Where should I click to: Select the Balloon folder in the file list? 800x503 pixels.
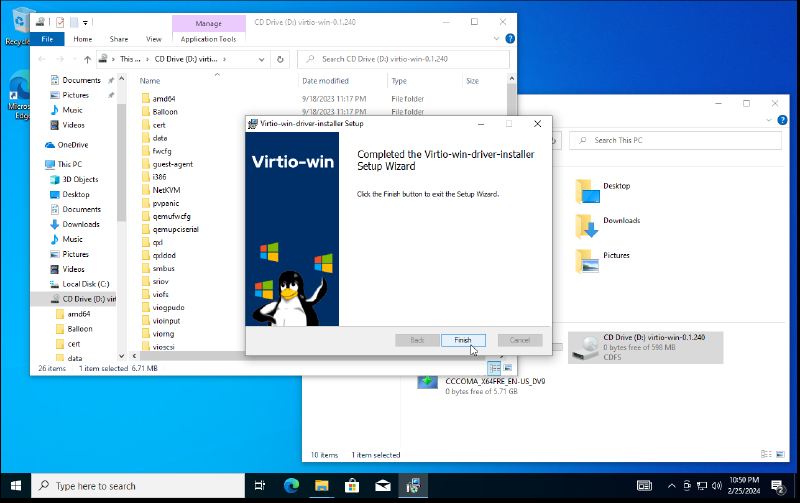(165, 112)
